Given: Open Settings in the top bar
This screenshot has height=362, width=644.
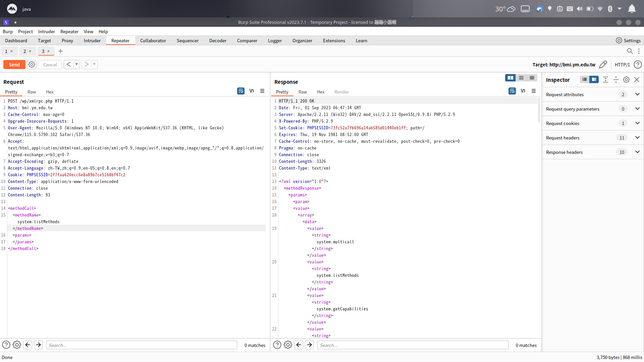Looking at the screenshot, I should pos(628,41).
